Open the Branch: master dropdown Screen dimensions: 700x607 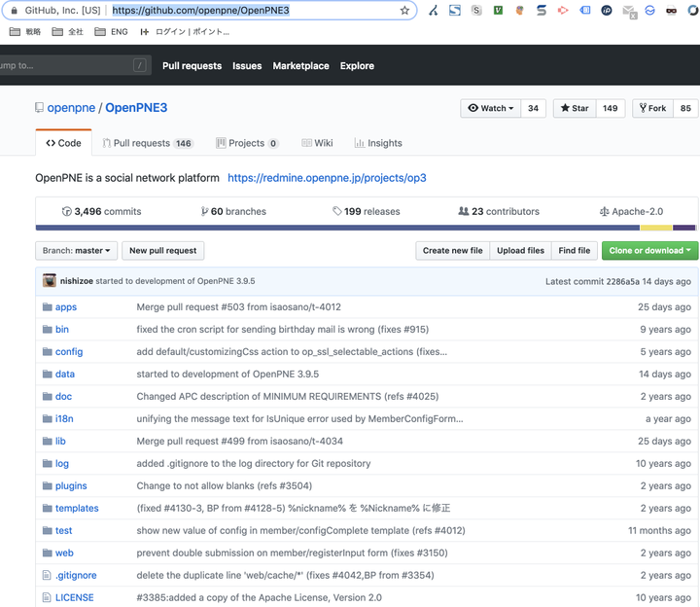point(77,251)
